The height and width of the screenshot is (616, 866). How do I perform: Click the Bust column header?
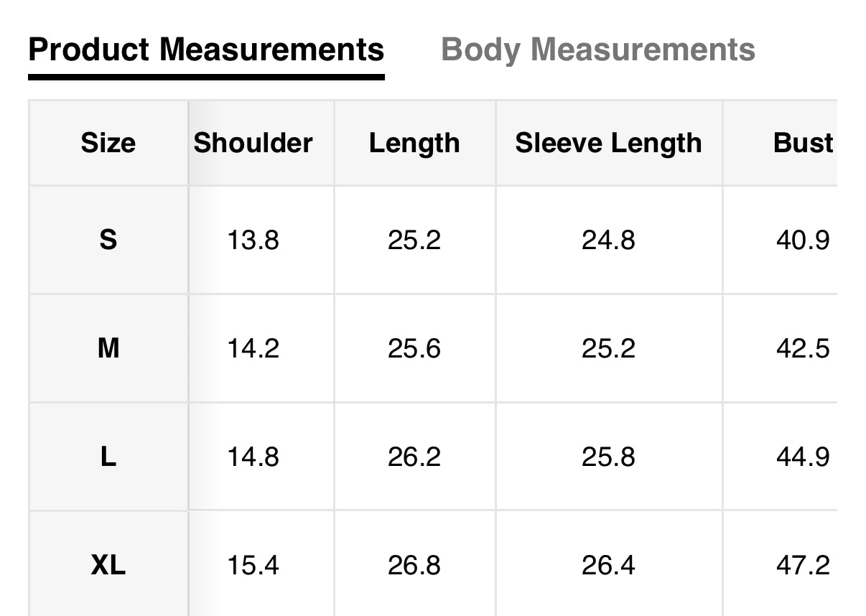point(803,143)
